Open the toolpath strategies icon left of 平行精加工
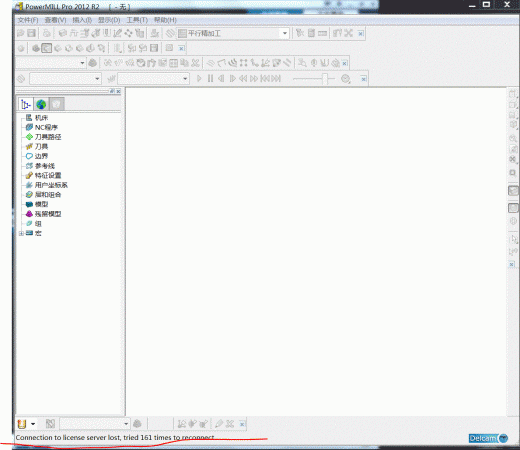 [170, 33]
